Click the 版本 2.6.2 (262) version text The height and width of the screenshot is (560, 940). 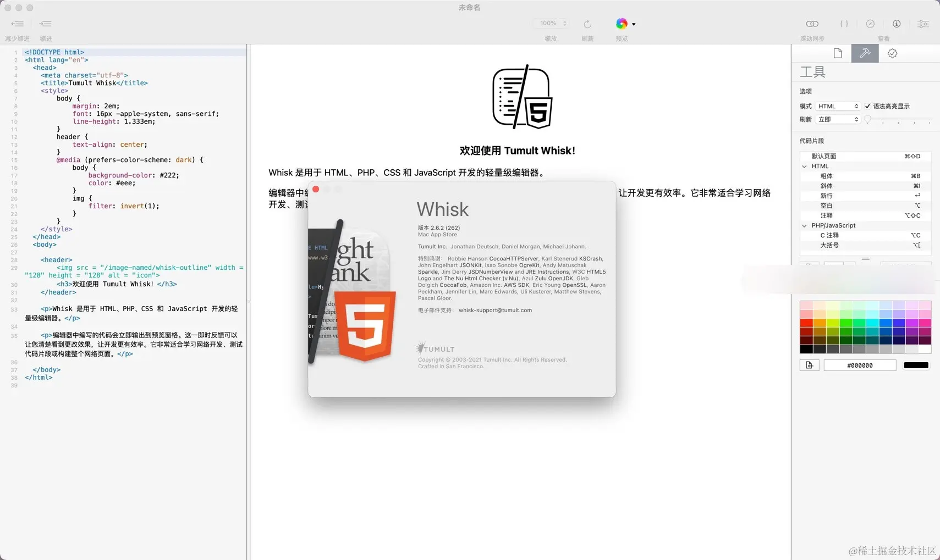[439, 228]
